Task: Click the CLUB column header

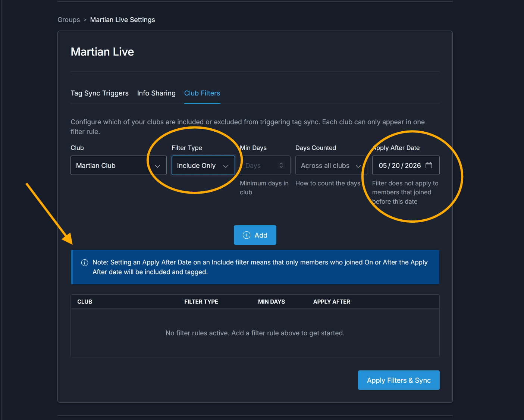Action: (85, 302)
